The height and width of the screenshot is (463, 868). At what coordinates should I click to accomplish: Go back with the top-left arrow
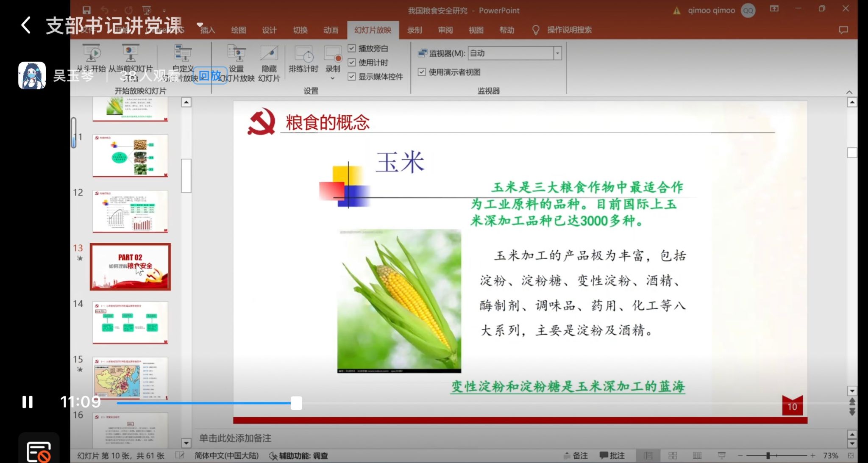pos(26,25)
